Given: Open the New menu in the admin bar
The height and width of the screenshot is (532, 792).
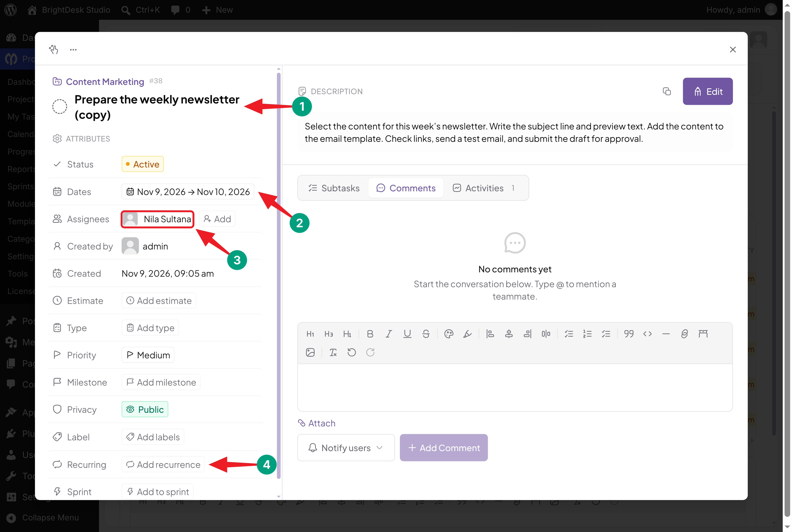Looking at the screenshot, I should point(217,10).
